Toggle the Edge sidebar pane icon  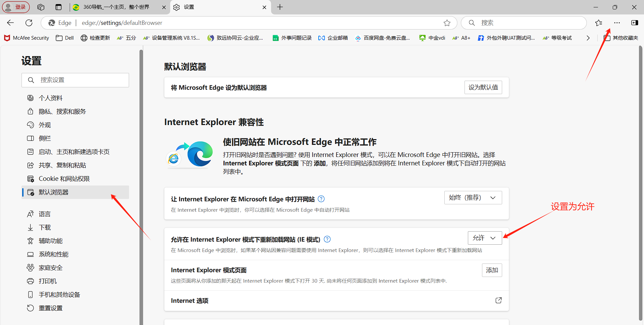click(x=635, y=23)
